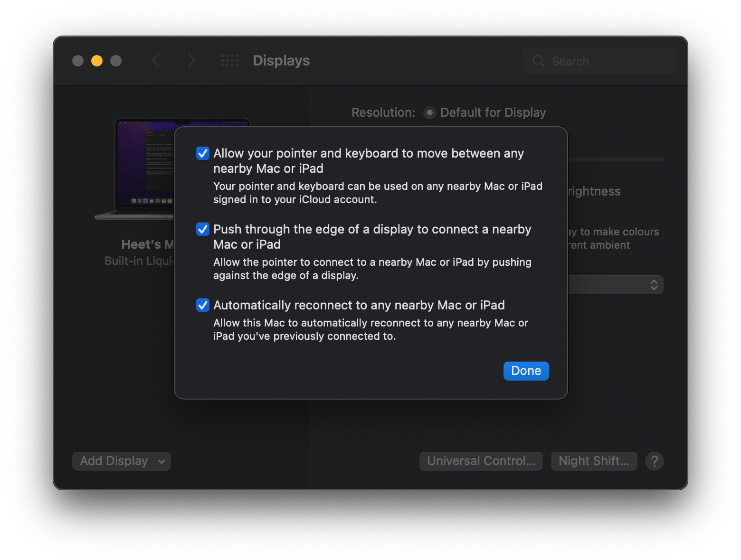Disable pointer and keyboard moving between nearby devices
Viewport: 741px width, 560px height.
(202, 153)
